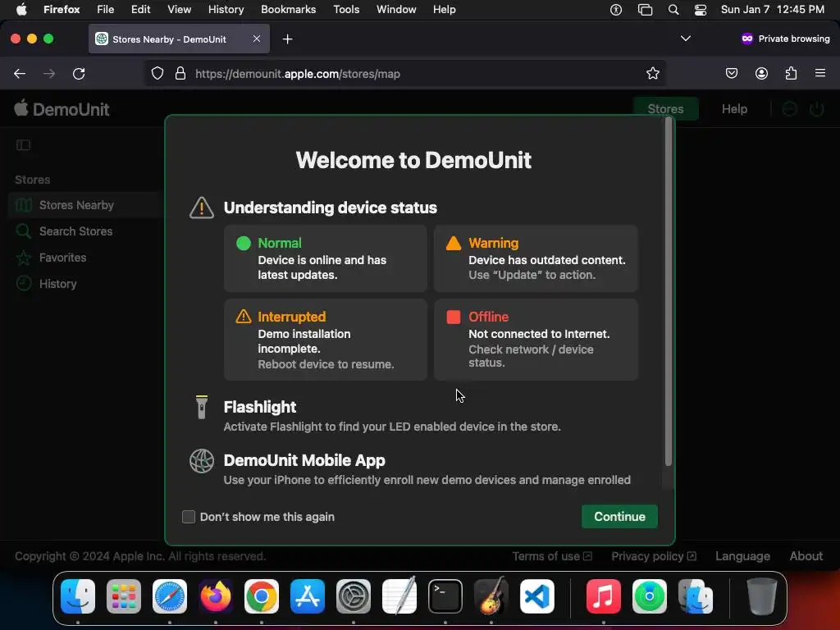Click the orange Warning triangle icon
This screenshot has height=630, width=840.
[x=453, y=243]
